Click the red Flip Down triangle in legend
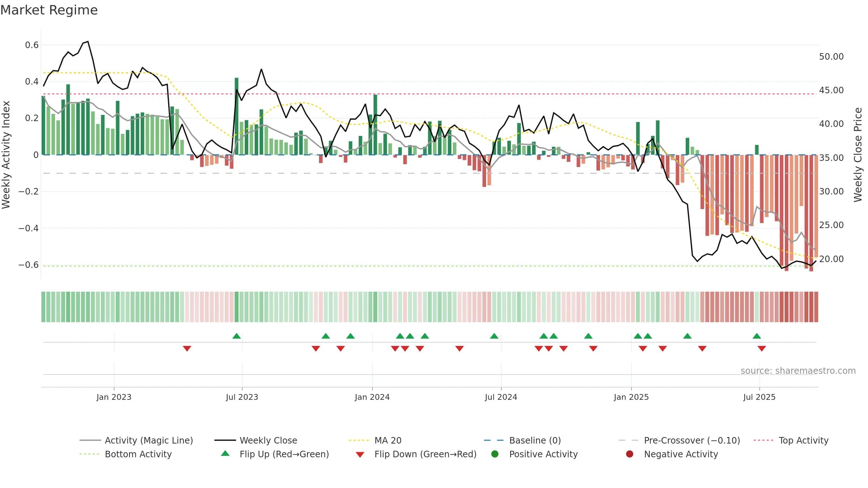This screenshot has width=868, height=488. pos(360,455)
